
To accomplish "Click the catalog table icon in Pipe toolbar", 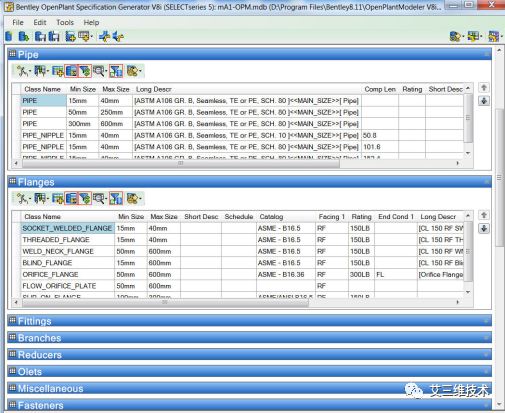I will [x=71, y=71].
